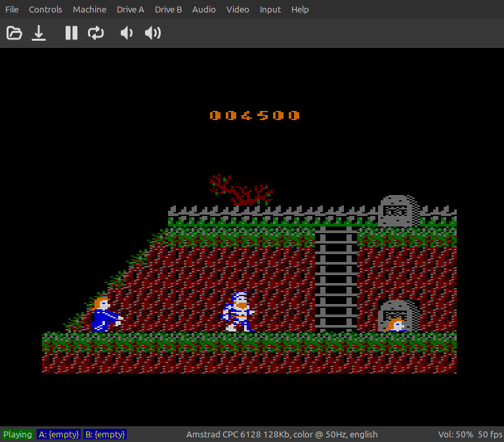Open the Machine menu
Image resolution: width=504 pixels, height=442 pixels.
tap(89, 10)
